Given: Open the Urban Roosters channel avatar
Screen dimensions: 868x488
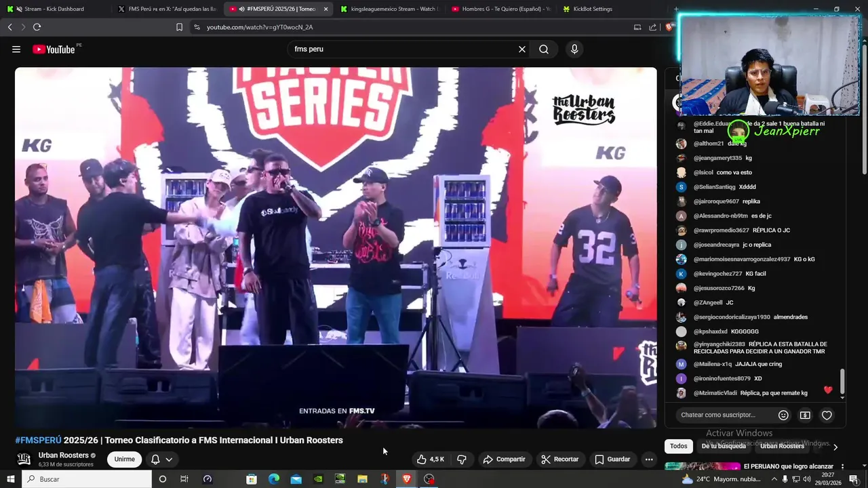Looking at the screenshot, I should click(24, 459).
